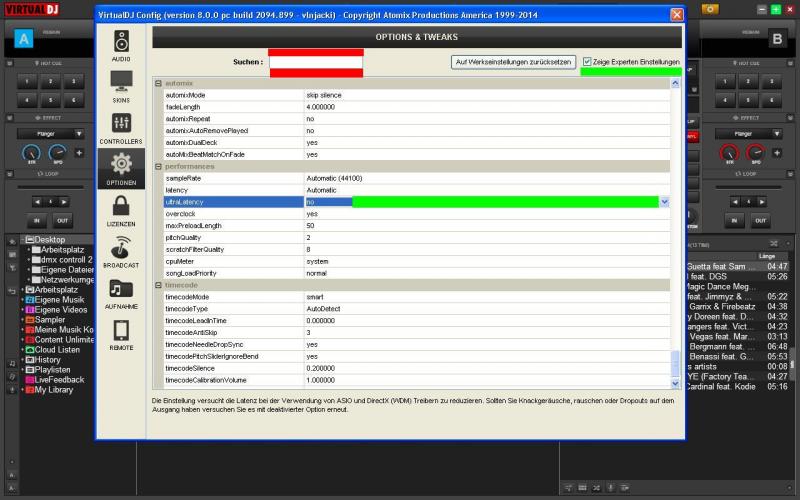Open the Skins settings section

121,87
